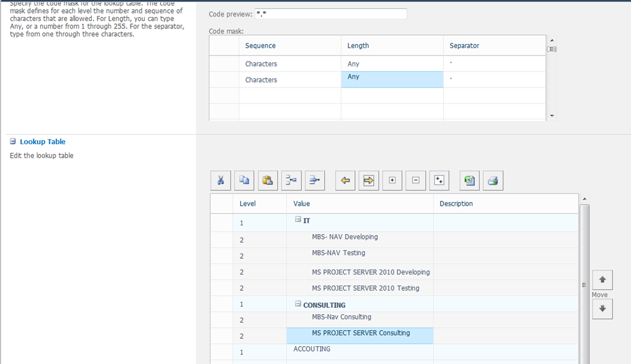Export lookup table to Excel
This screenshot has height=364, width=631.
[470, 180]
